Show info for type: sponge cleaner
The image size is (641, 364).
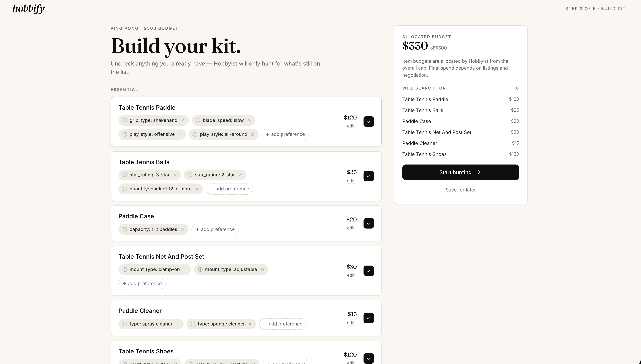[x=193, y=324]
